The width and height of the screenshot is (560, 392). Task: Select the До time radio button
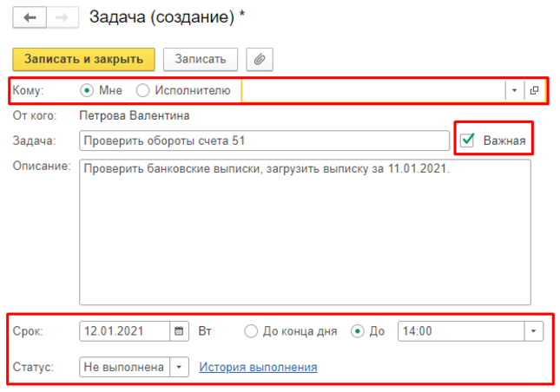tap(357, 331)
